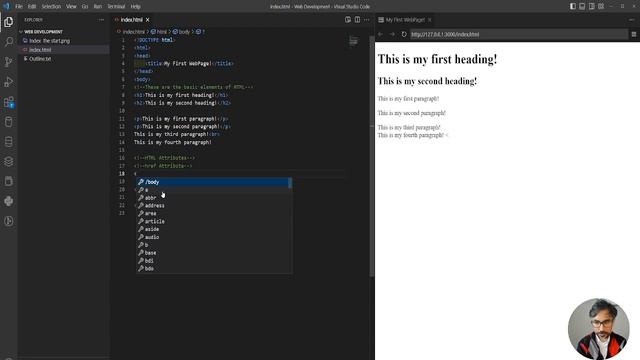Open Outline.txt in the Explorer tree
The height and width of the screenshot is (360, 640).
point(40,59)
